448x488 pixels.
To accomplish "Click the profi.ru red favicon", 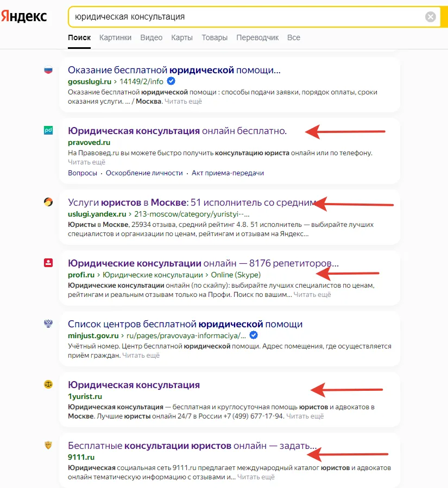I will (x=48, y=263).
